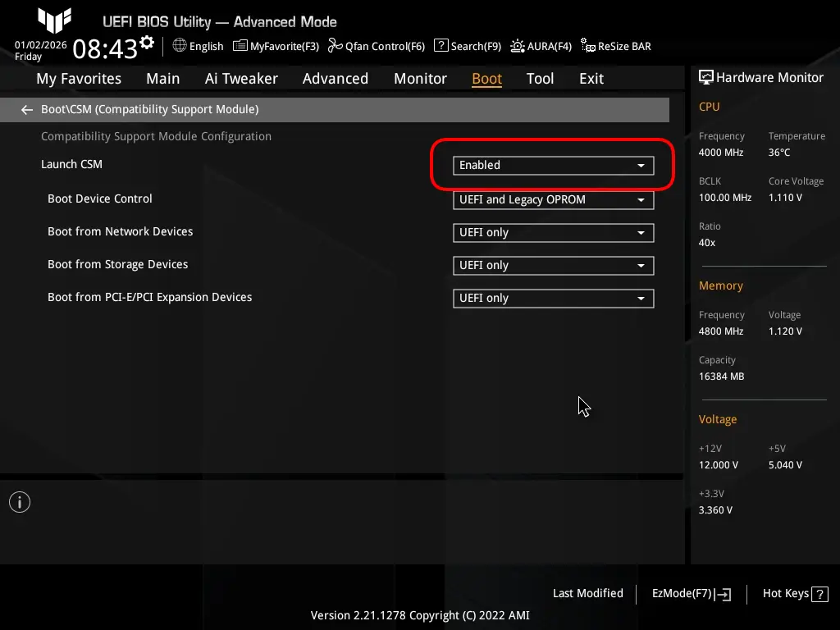
Task: Open the Monitor menu tab
Action: click(x=420, y=78)
